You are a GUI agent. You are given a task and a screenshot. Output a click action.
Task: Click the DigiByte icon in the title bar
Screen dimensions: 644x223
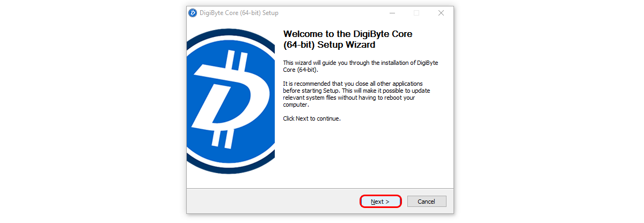click(193, 13)
